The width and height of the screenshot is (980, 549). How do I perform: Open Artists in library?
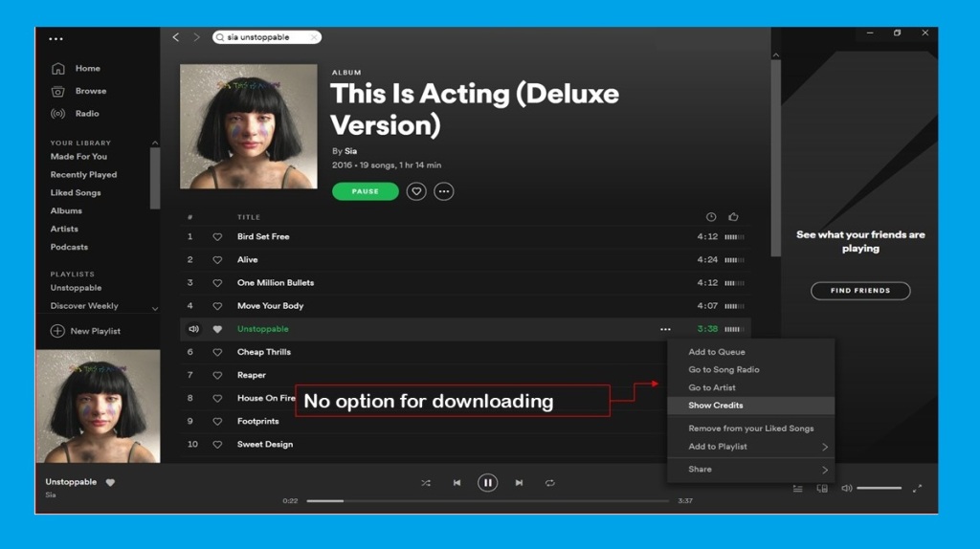point(64,230)
